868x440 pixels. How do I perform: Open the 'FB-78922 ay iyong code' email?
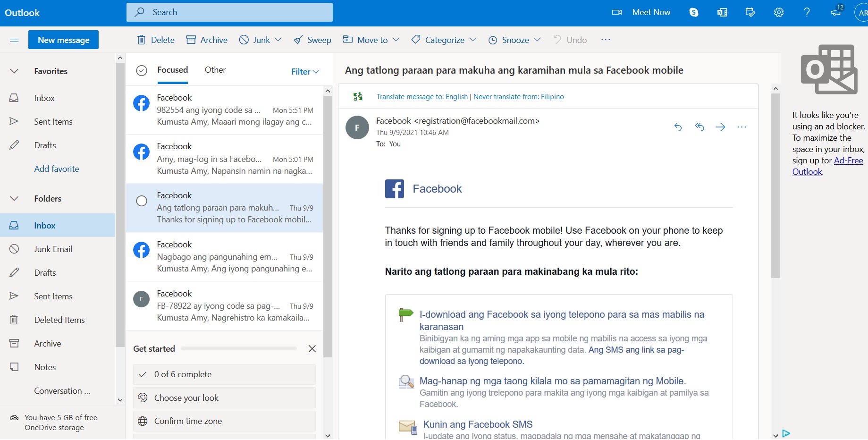[x=225, y=306]
